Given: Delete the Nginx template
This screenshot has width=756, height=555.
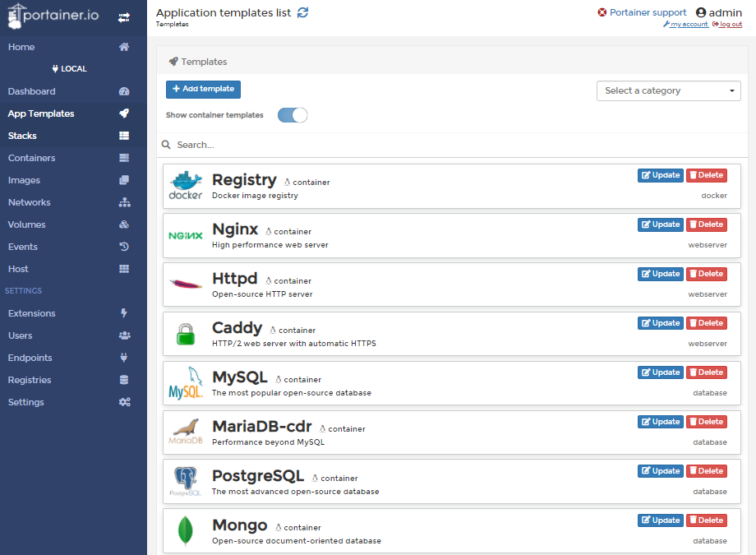Looking at the screenshot, I should tap(707, 224).
